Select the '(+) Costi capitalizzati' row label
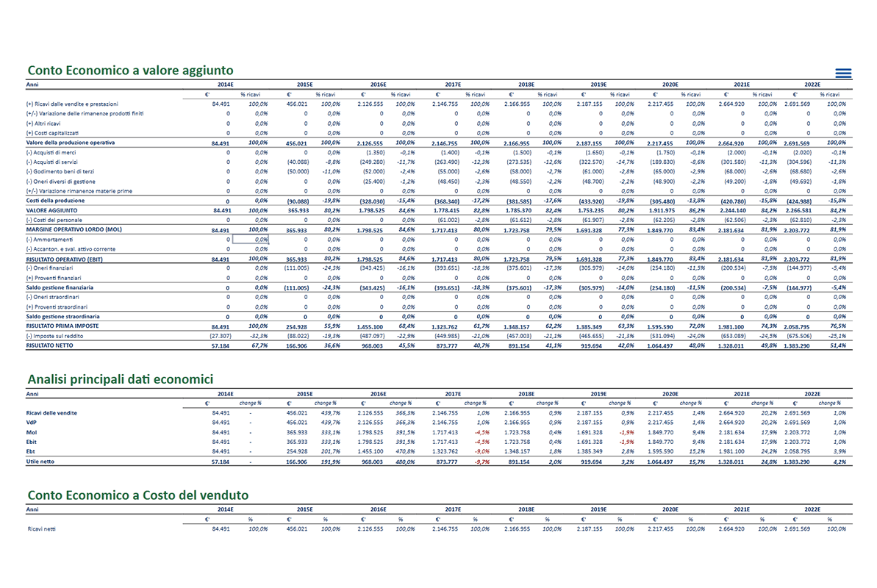Image resolution: width=877 pixels, height=588 pixels. pyautogui.click(x=52, y=133)
